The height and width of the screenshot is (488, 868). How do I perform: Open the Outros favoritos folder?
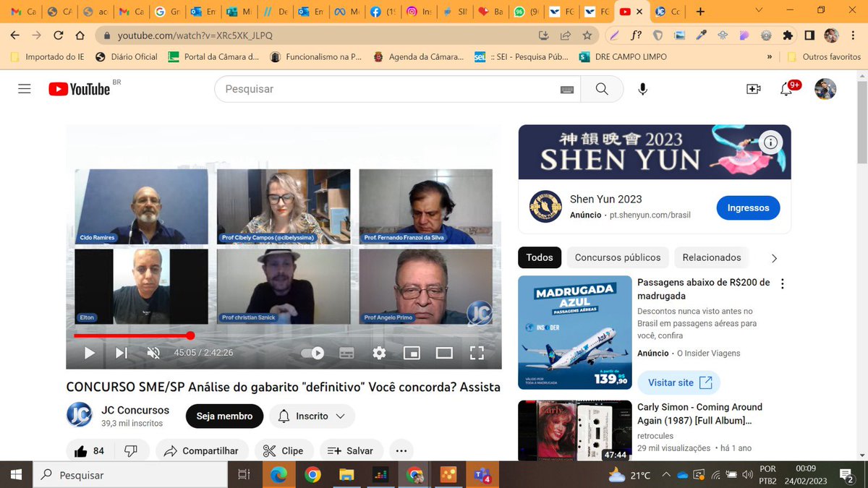click(824, 56)
